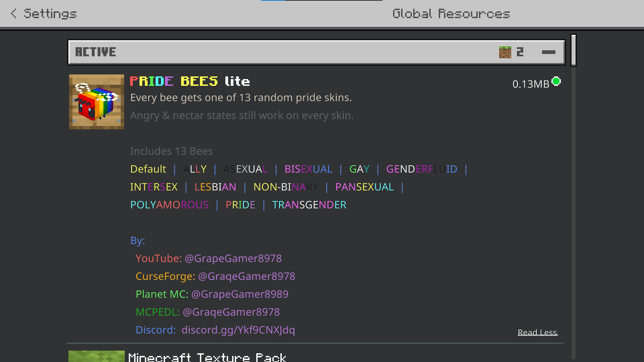This screenshot has width=644, height=362.
Task: Click the grass block pack count icon
Action: pos(505,52)
